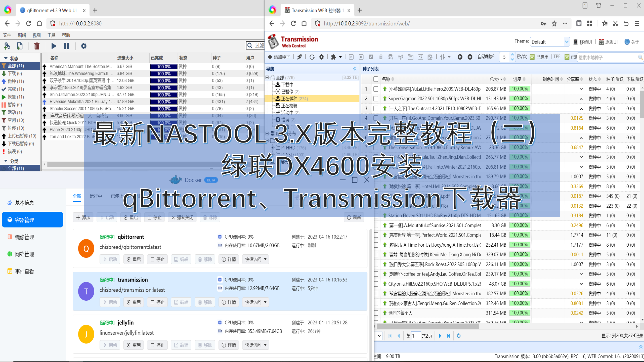
Task: Click Transmission start all torrents icon
Action: 460,57
